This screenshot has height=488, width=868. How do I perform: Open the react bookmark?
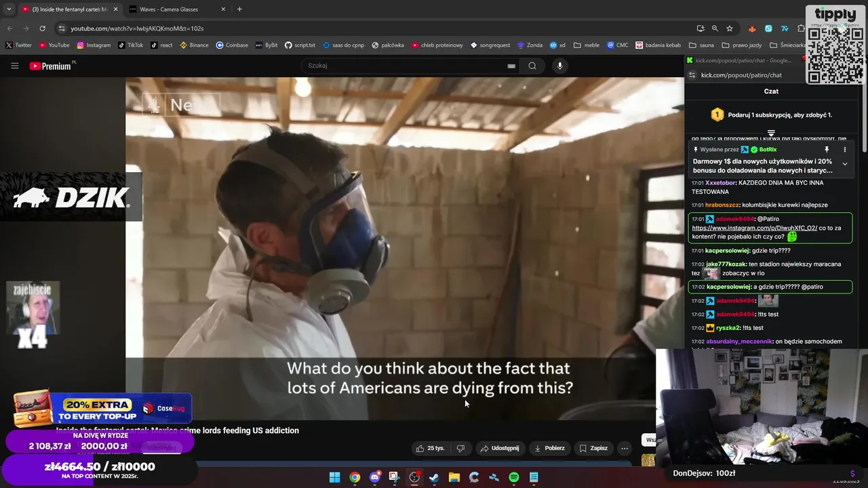[x=161, y=45]
